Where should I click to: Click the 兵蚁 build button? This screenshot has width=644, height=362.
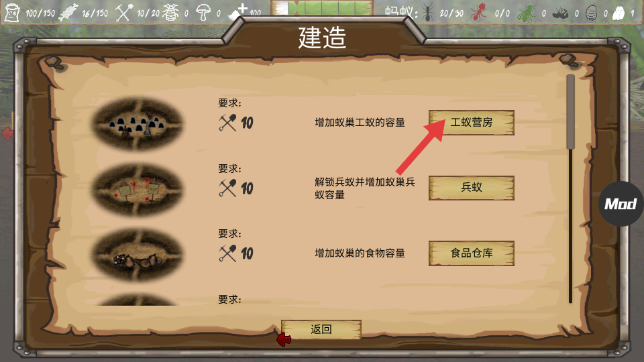pyautogui.click(x=471, y=188)
